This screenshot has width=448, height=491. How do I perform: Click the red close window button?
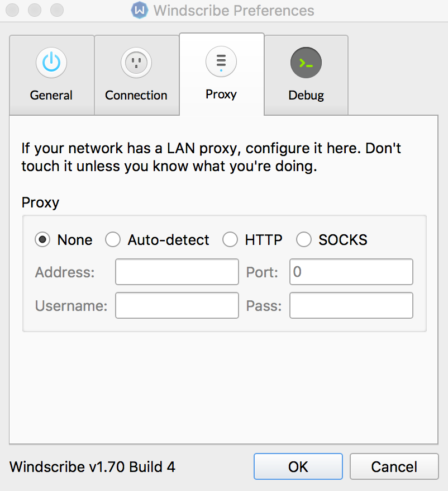12,10
